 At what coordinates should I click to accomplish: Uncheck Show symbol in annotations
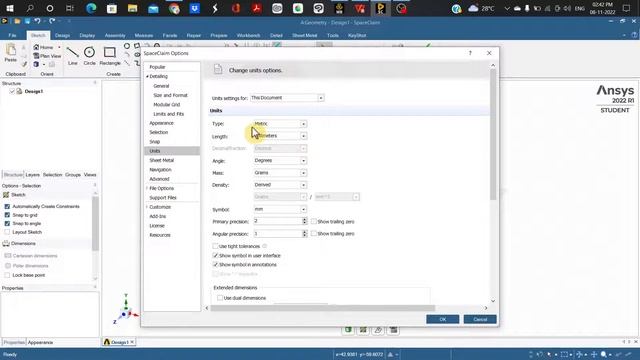(215, 264)
